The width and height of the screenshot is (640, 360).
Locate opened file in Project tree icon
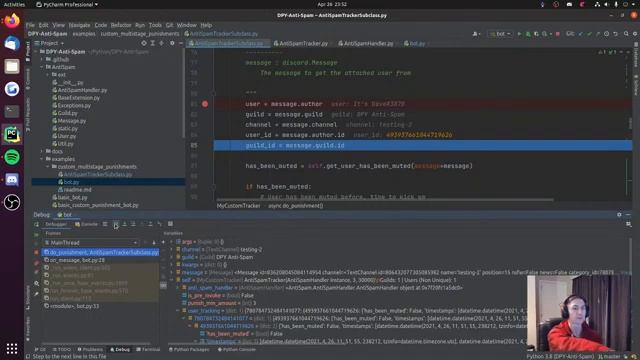coord(144,43)
